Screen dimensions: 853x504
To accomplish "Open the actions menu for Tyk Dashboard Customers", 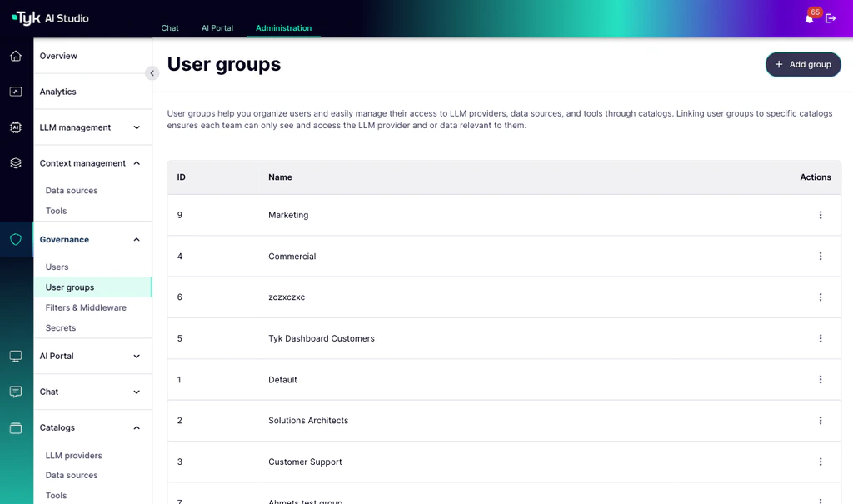I will pos(821,338).
